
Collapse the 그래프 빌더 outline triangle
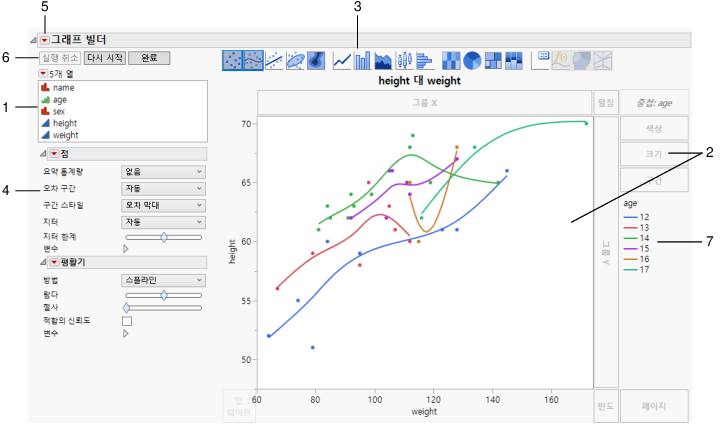click(34, 40)
